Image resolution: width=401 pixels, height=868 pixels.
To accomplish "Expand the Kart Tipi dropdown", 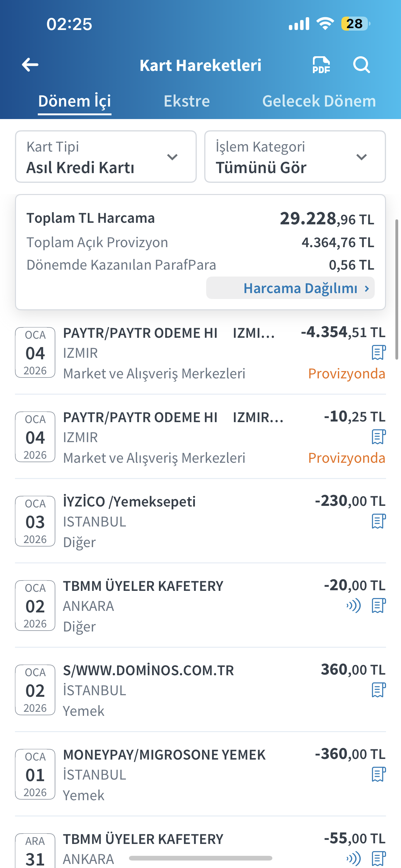I will coord(106,157).
